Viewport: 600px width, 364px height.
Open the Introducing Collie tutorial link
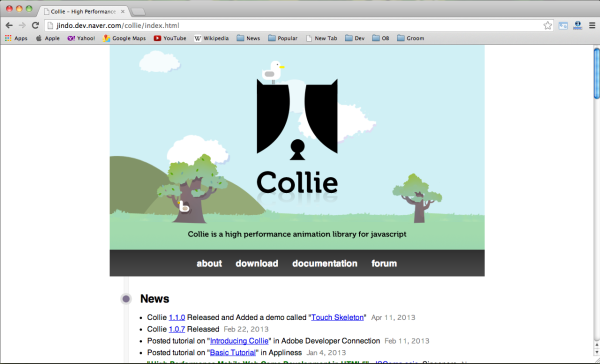pyautogui.click(x=239, y=341)
